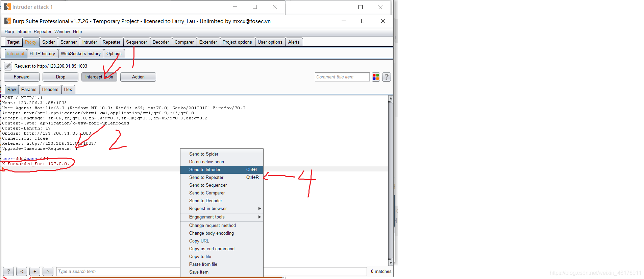Expand the Request in browser submenu

click(222, 209)
